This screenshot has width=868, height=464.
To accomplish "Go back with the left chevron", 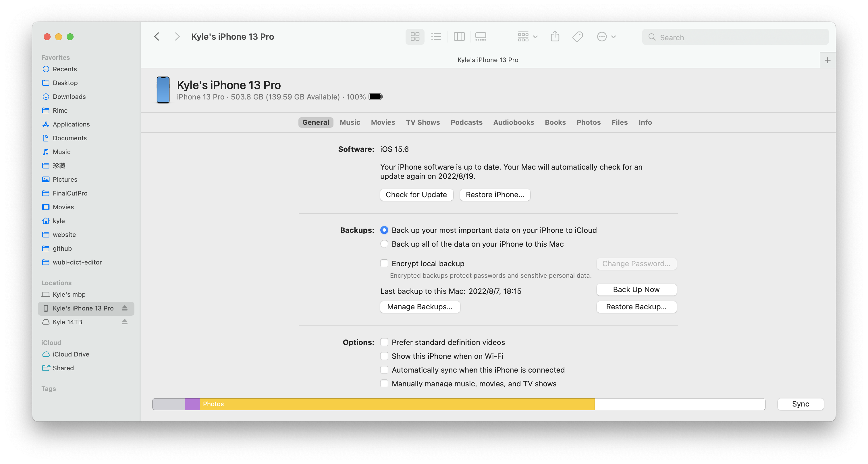I will 157,37.
